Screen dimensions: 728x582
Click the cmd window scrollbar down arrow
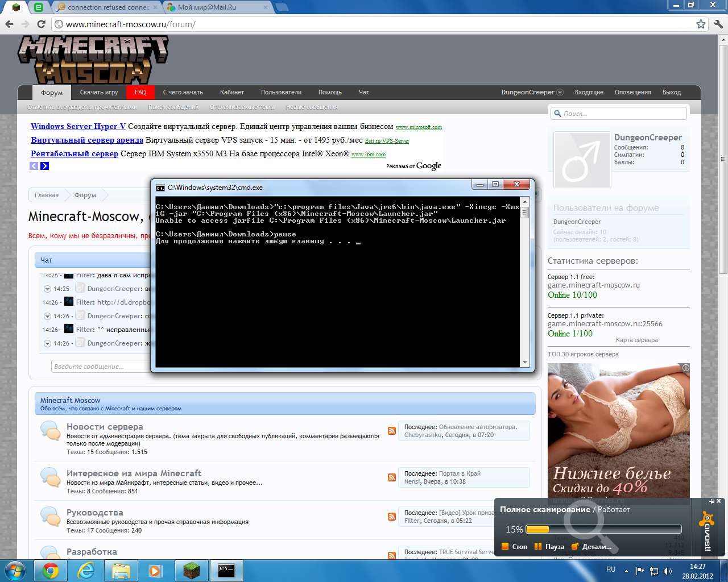525,362
